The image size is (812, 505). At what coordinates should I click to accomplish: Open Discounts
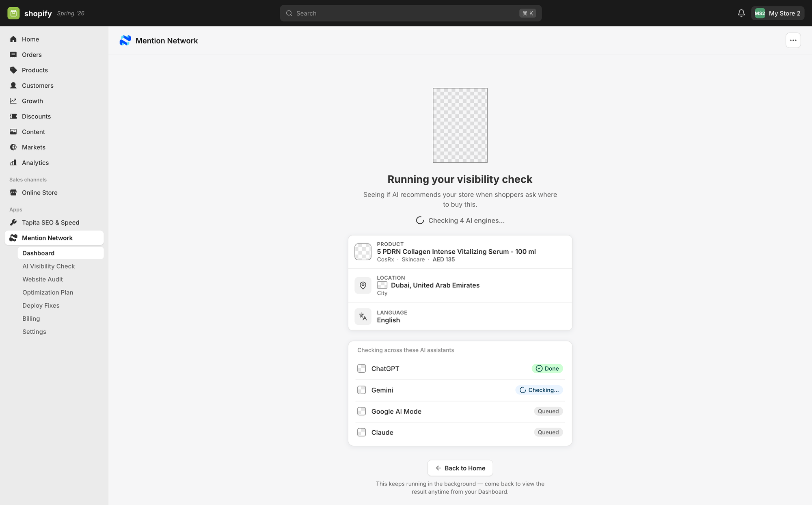point(54,117)
